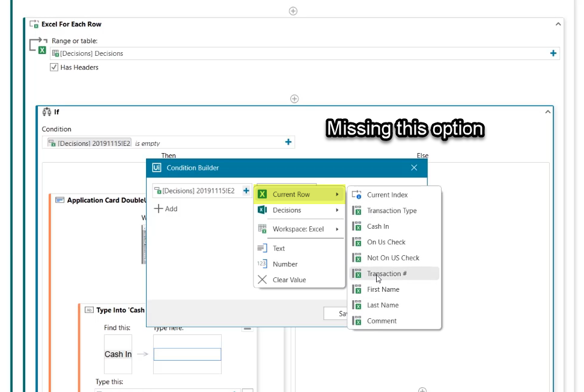This screenshot has height=392, width=584.
Task: Click the blue-outlined box beside the Cash In target
Action: 187,354
